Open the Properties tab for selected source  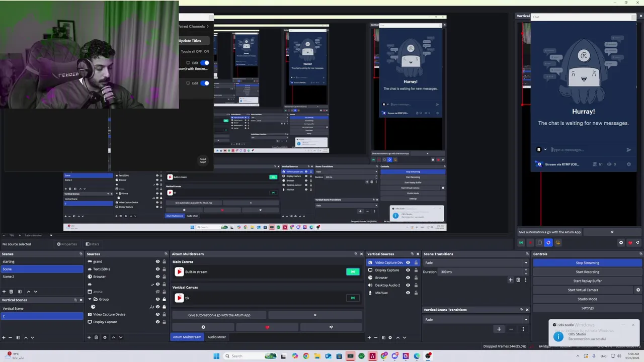point(67,244)
